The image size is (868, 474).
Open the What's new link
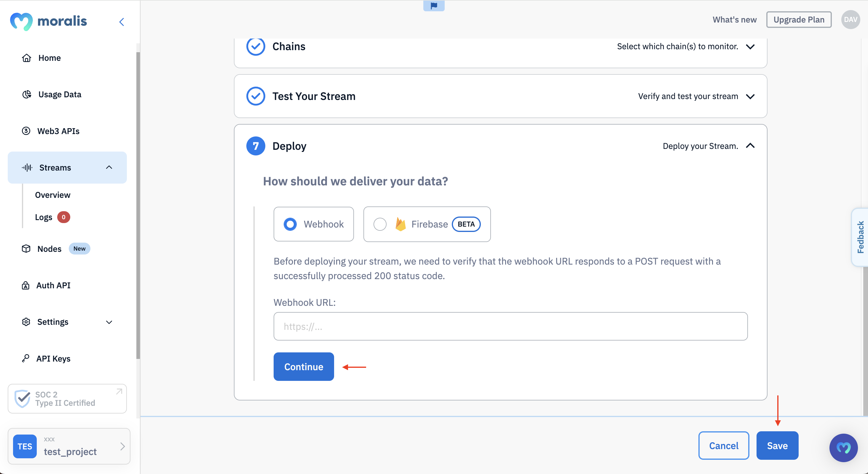pos(735,20)
